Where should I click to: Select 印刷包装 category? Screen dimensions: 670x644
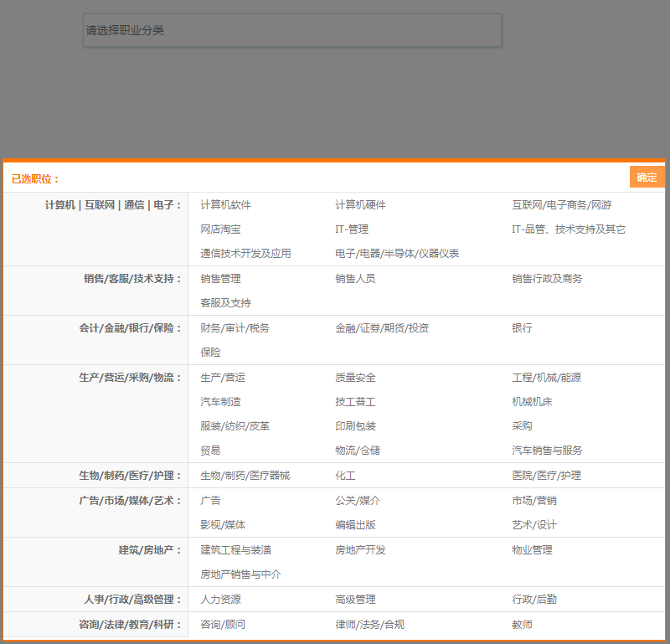click(355, 426)
